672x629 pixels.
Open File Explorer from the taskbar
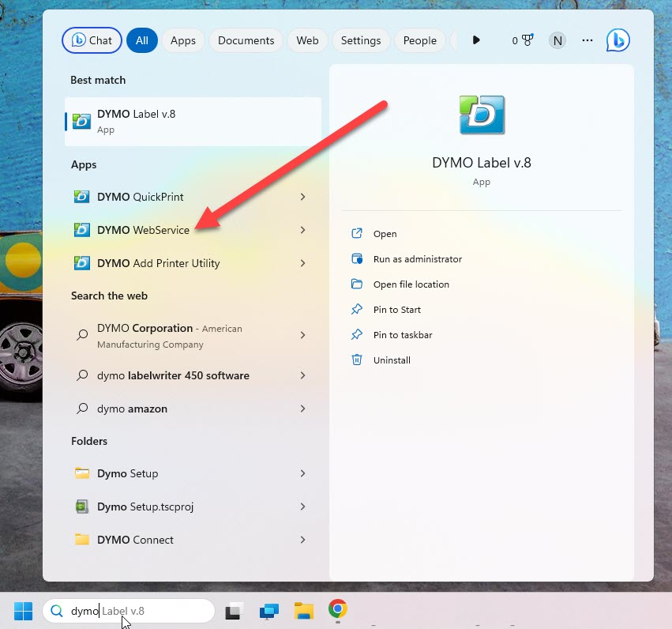tap(304, 611)
